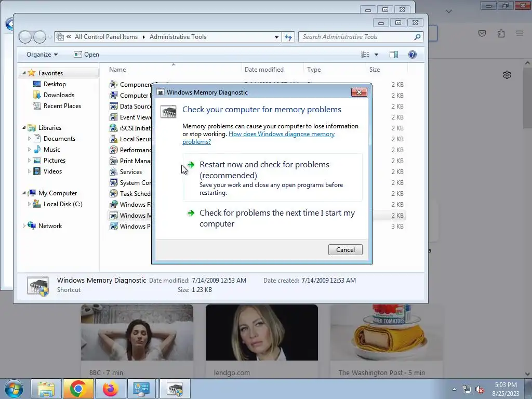Open lendgo.com thumbnail in browser

tap(262, 332)
